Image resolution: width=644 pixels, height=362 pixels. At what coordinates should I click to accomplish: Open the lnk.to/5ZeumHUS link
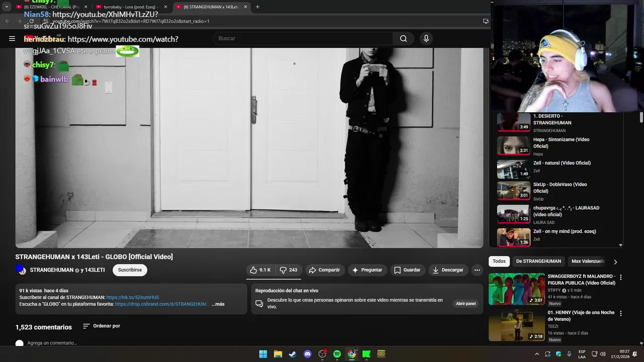pos(132,298)
